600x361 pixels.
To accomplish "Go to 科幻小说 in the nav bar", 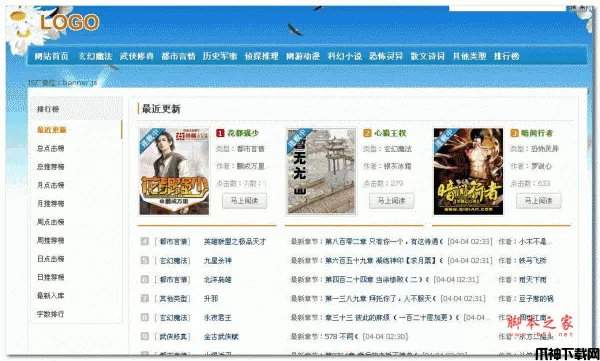I will [x=345, y=56].
